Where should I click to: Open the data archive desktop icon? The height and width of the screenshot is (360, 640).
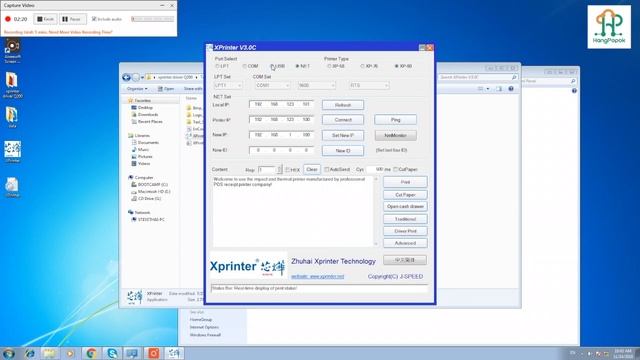[12, 117]
